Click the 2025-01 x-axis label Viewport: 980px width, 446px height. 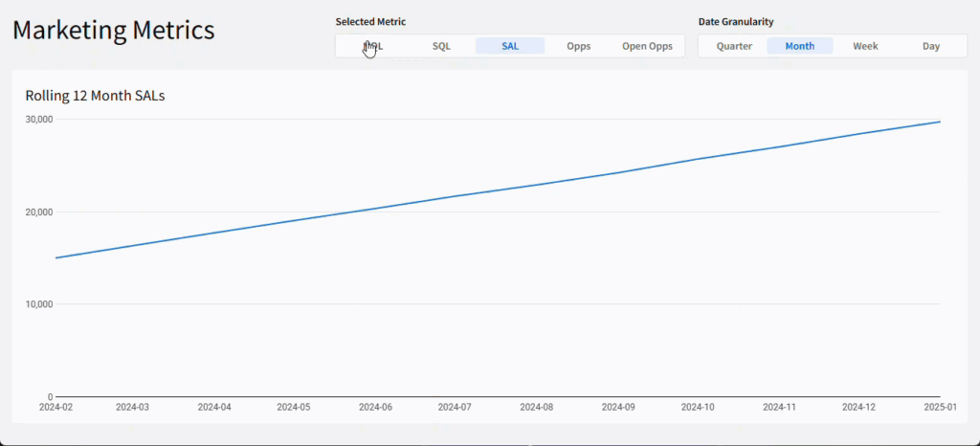tap(939, 407)
